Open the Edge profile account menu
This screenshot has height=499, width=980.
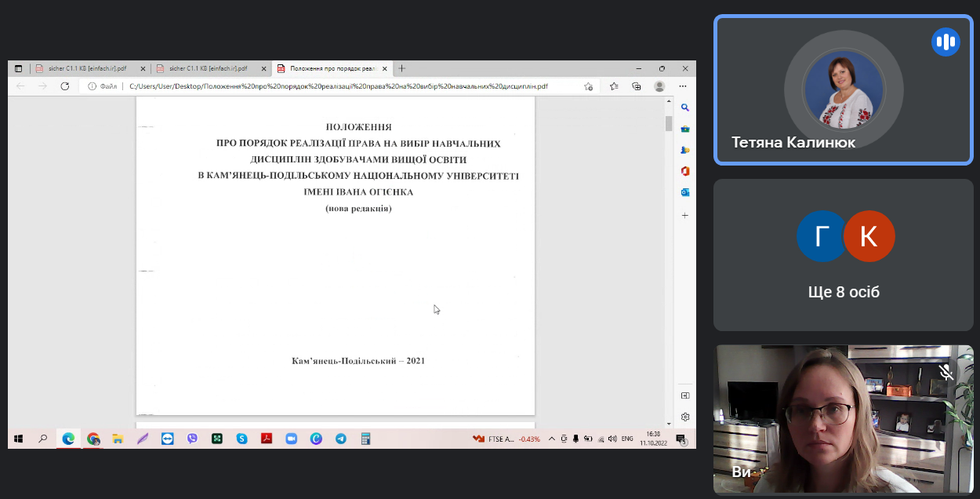(x=659, y=86)
